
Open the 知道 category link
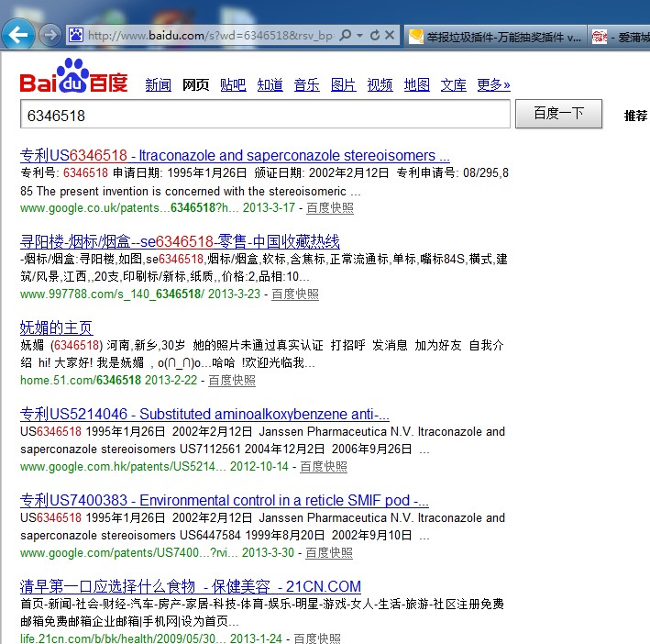coord(270,84)
